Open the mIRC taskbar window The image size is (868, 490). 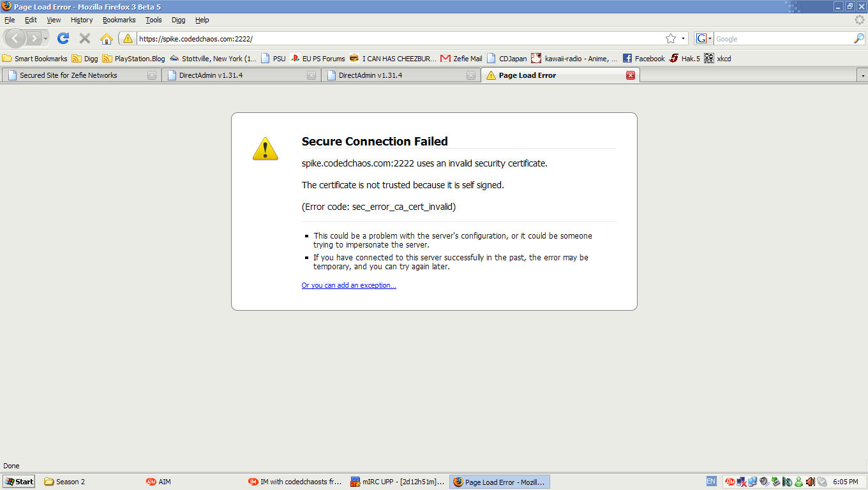click(x=398, y=482)
